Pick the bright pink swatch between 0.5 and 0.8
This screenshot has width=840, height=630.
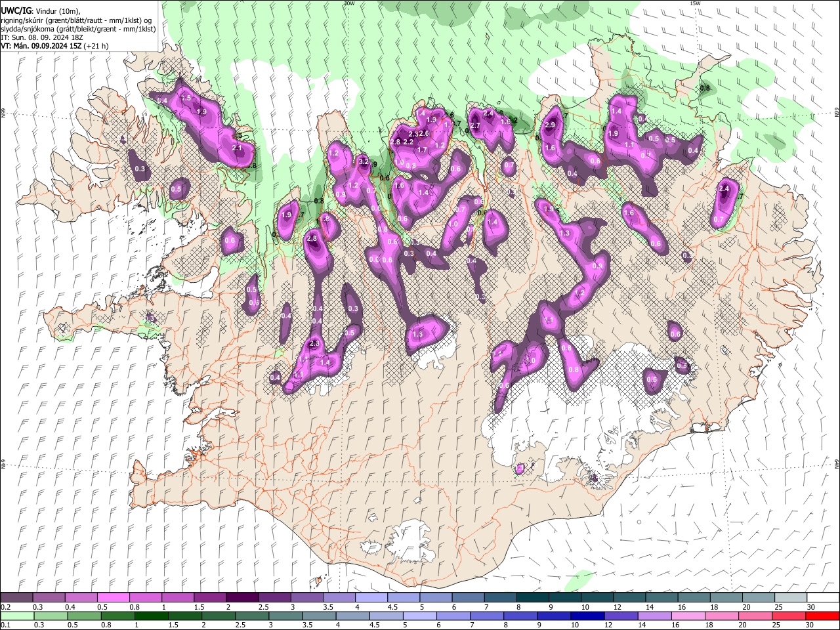tap(114, 597)
